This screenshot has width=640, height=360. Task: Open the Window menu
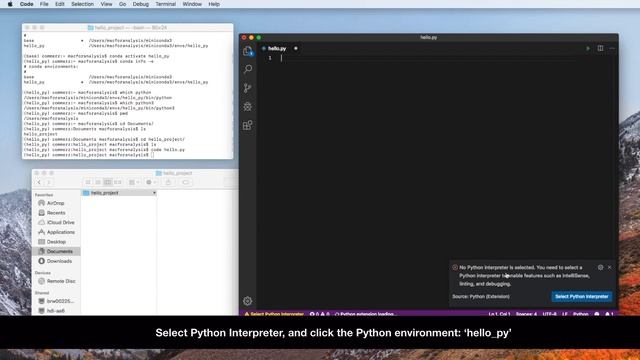click(192, 4)
